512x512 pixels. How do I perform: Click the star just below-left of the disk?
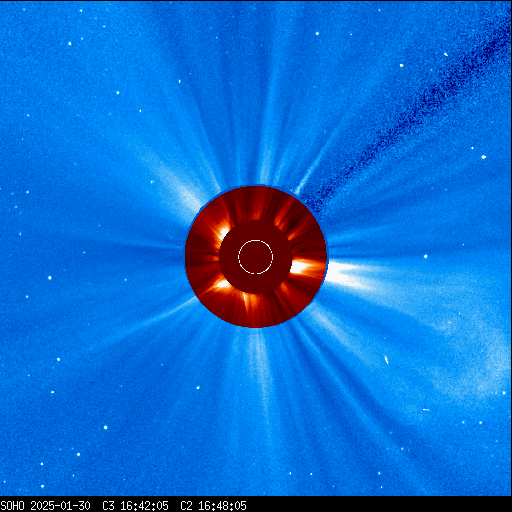pyautogui.click(x=198, y=388)
